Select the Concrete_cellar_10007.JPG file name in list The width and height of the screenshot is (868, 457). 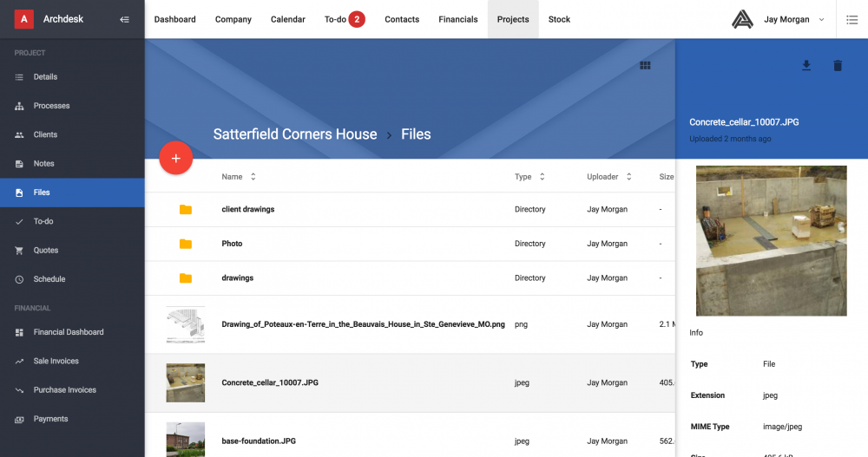pyautogui.click(x=270, y=382)
